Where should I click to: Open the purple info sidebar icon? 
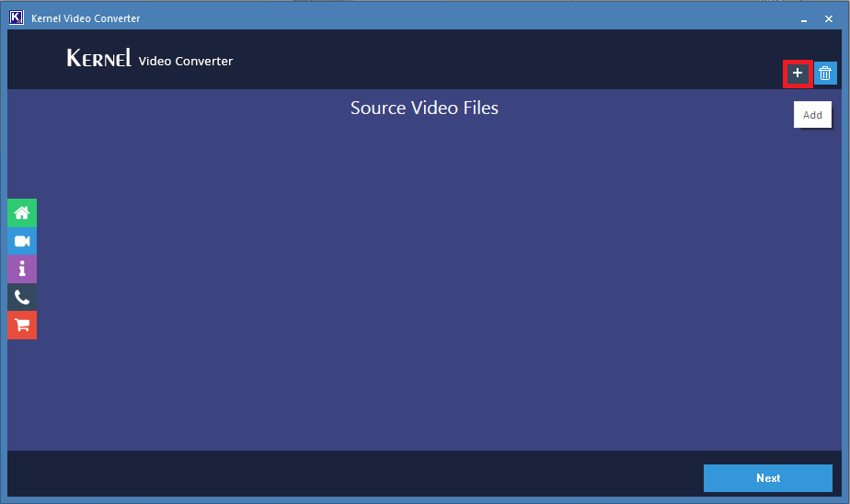point(22,269)
